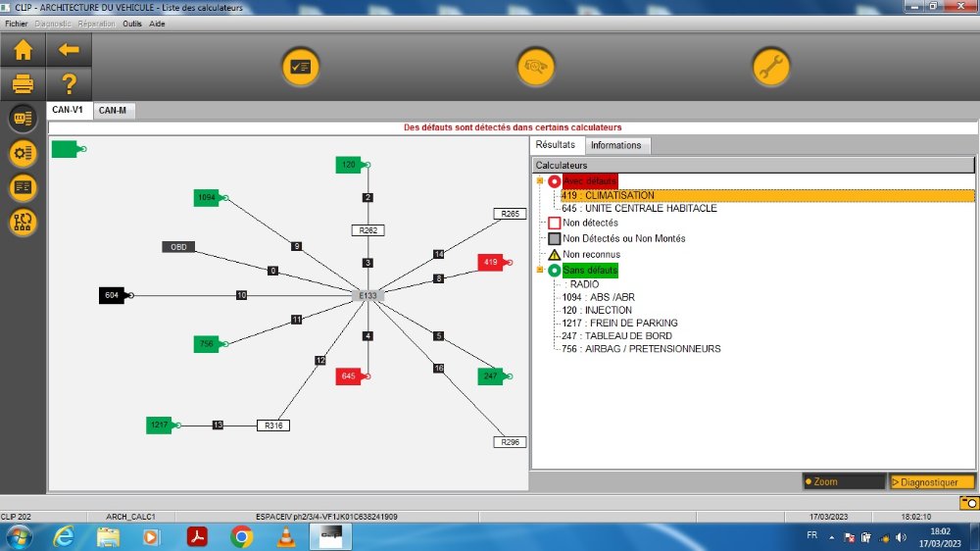This screenshot has width=980, height=551.
Task: Collapse the Sans défauts tree group
Action: [539, 270]
